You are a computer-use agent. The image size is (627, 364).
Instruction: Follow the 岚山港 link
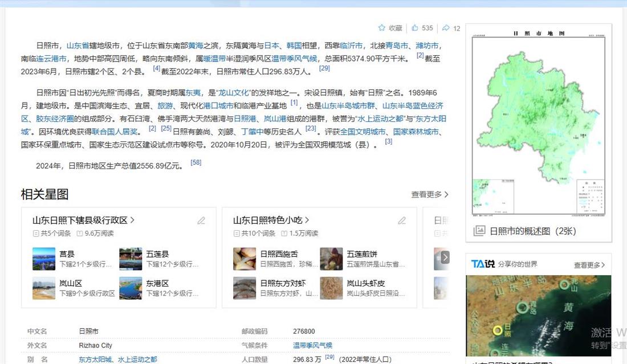point(275,118)
